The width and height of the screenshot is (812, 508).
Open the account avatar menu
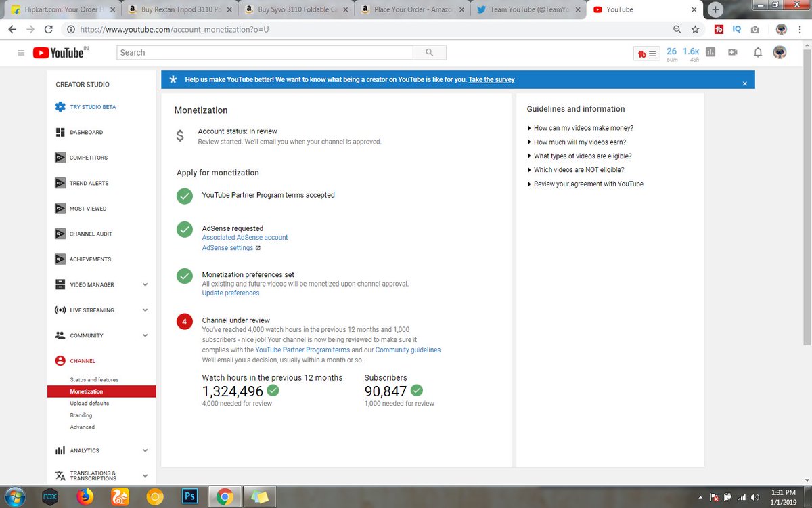[x=780, y=52]
